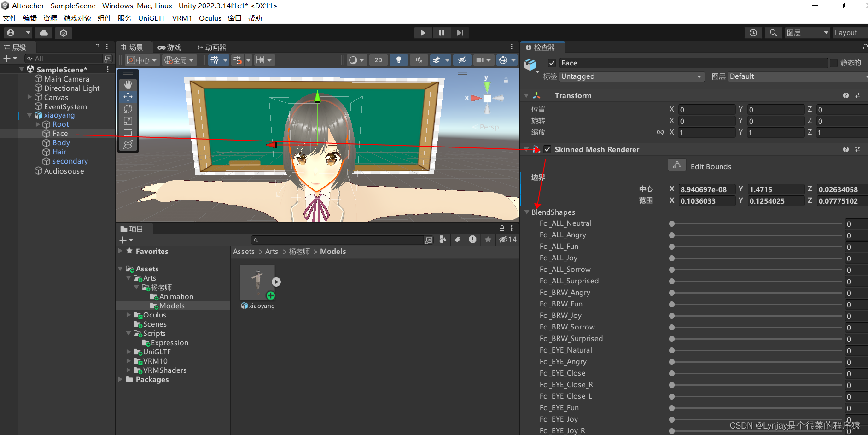Switch the Scene view to 2D mode
The width and height of the screenshot is (868, 435).
378,59
